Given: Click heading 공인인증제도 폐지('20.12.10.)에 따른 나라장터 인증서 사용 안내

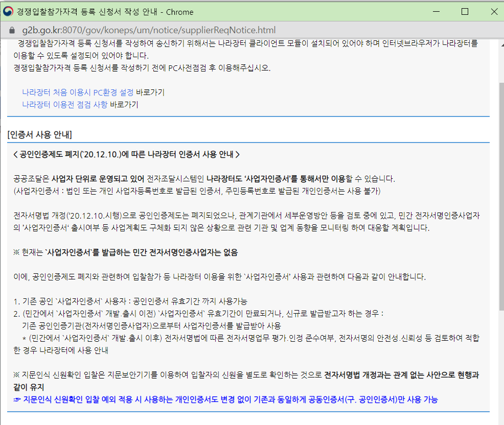Looking at the screenshot, I should (127, 154).
